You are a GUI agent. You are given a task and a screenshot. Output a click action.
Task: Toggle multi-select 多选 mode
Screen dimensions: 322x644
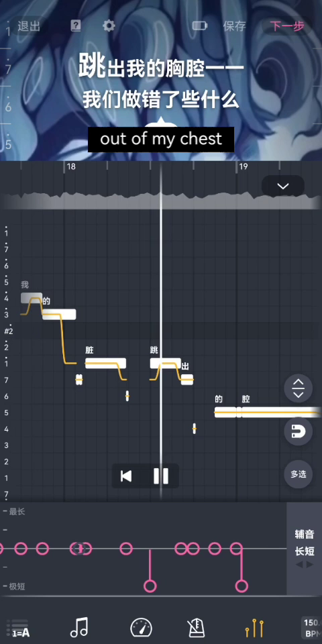point(298,474)
